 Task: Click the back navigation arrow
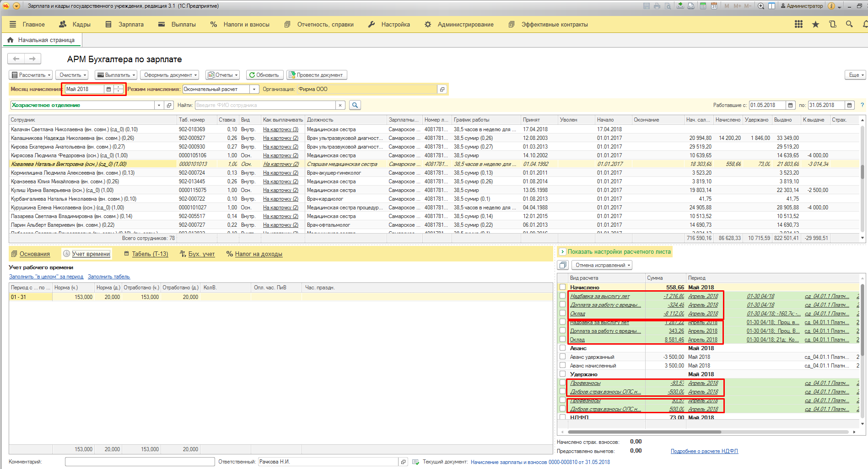(x=16, y=59)
